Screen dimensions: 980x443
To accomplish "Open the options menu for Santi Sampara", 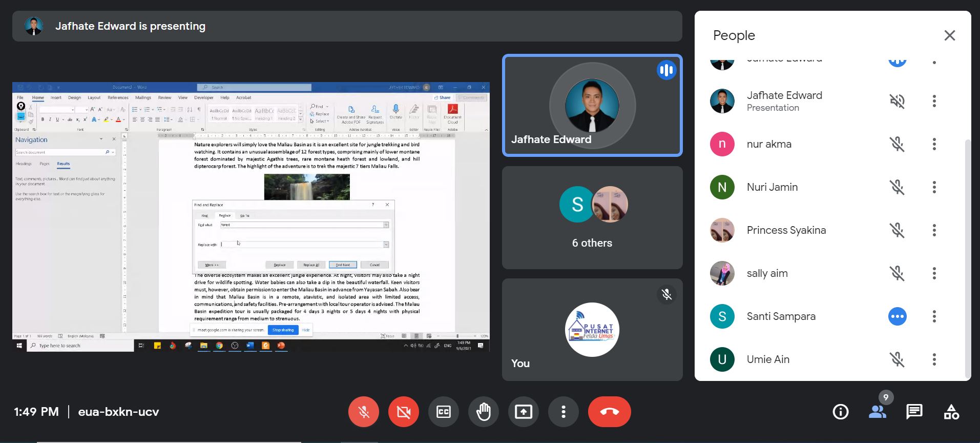I will coord(934,316).
